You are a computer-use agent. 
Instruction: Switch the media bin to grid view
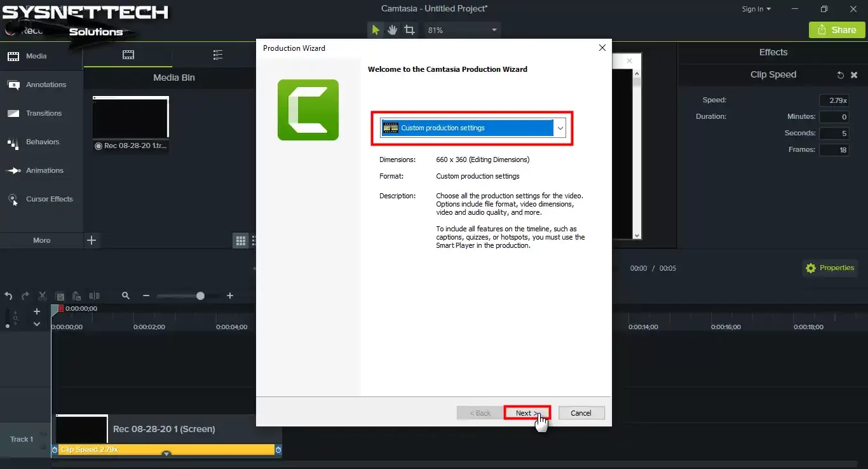coord(241,240)
